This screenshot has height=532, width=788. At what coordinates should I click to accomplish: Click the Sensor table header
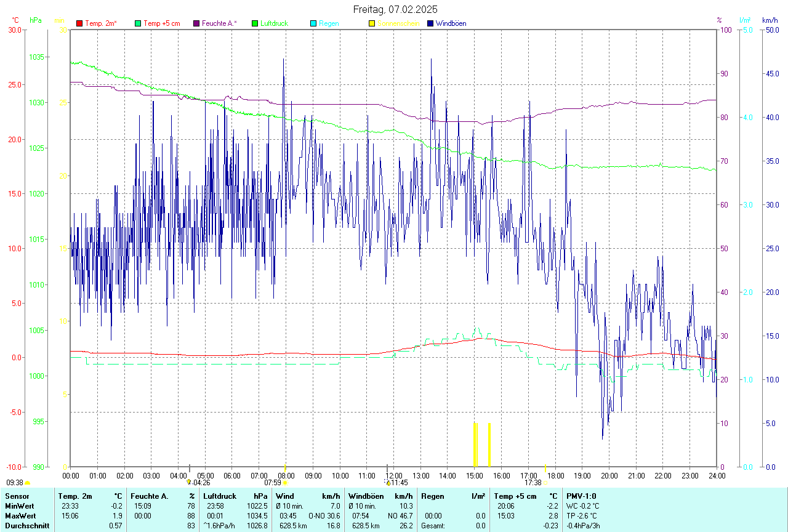pos(16,496)
